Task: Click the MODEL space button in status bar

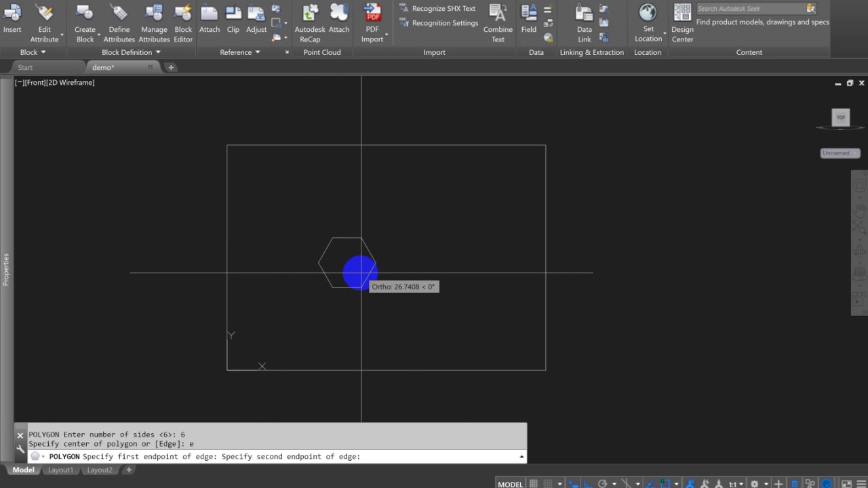Action: coord(511,484)
